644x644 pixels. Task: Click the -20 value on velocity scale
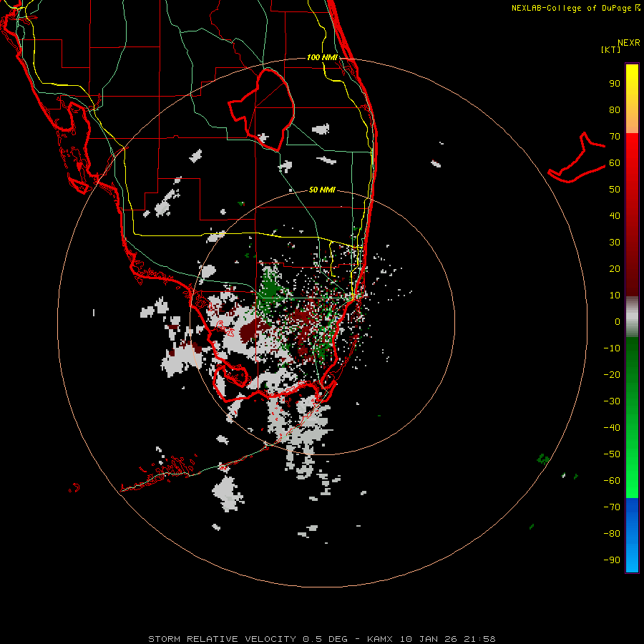pyautogui.click(x=612, y=375)
